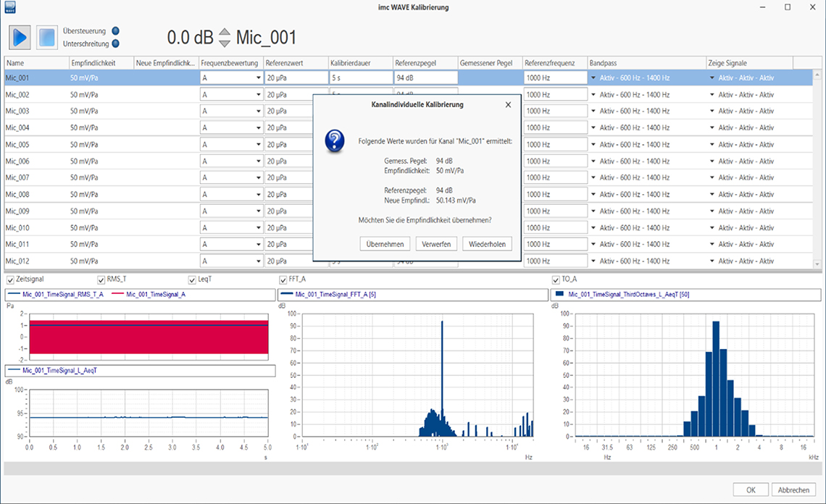Expand Bandpass dropdown for Mic_003
826x504 pixels.
(x=593, y=112)
